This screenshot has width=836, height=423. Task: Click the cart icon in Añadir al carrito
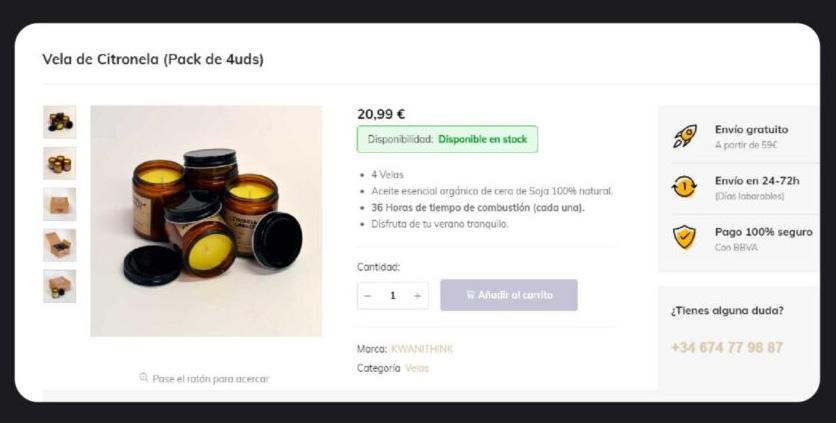click(470, 294)
